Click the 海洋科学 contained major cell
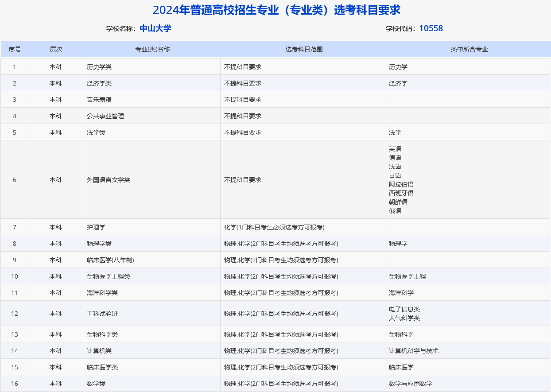551x392 pixels. pyautogui.click(x=468, y=293)
